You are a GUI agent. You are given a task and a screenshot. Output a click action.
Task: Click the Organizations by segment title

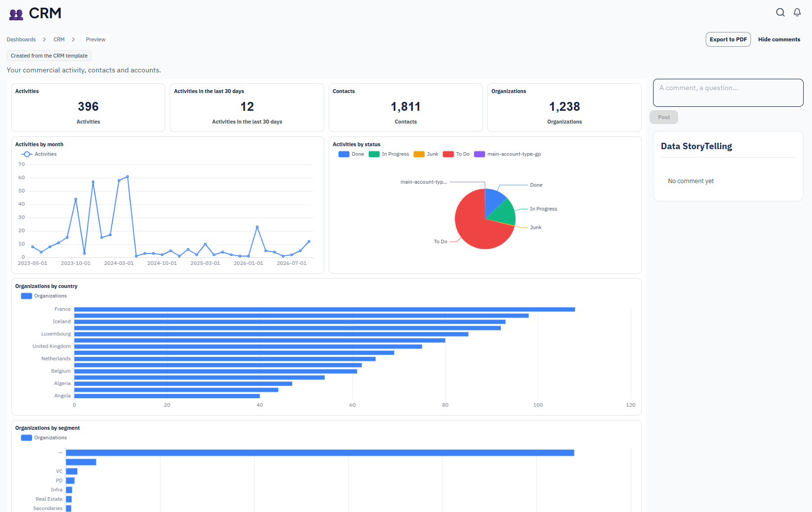(x=47, y=428)
